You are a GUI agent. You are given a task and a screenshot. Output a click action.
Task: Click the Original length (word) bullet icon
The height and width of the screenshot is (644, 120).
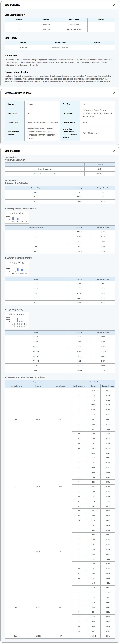5,309
